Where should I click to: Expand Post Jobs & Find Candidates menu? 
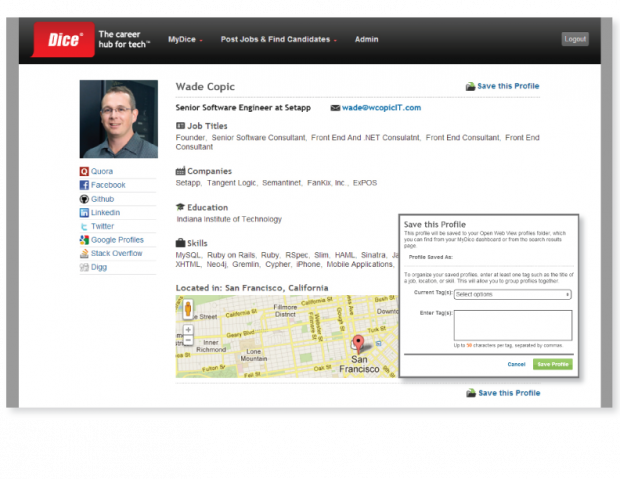279,40
